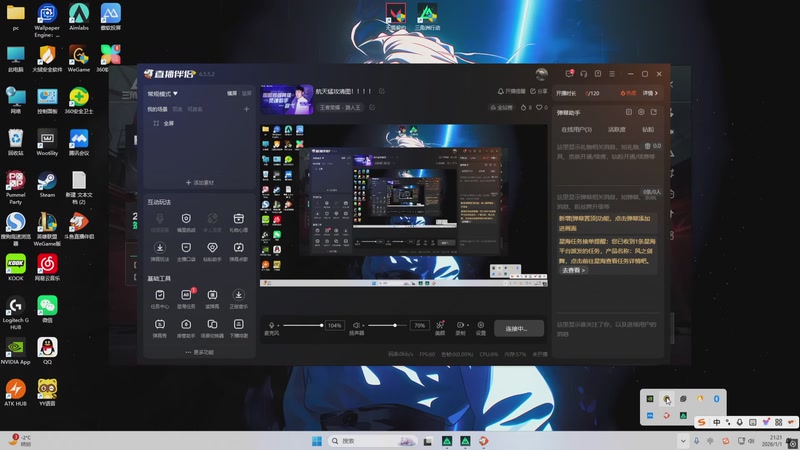Open the 任务中心 task center
Screen dimensions: 800x450
click(x=160, y=299)
